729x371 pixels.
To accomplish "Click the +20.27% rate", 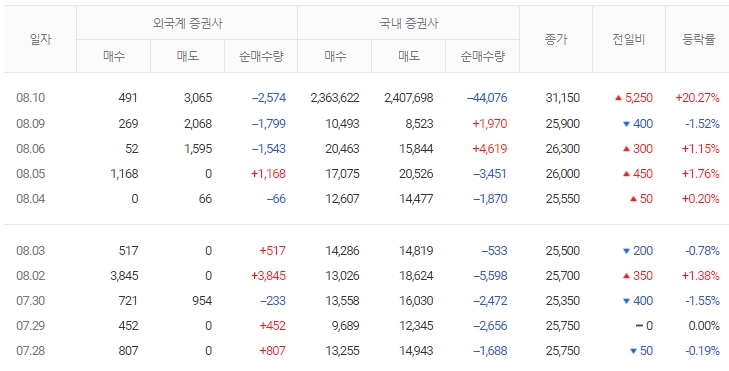I will coord(697,98).
